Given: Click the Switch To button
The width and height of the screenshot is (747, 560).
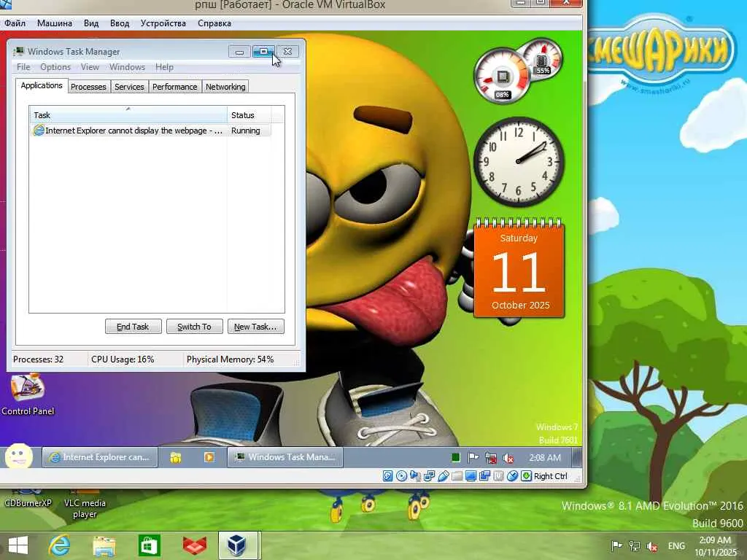Looking at the screenshot, I should pyautogui.click(x=194, y=327).
